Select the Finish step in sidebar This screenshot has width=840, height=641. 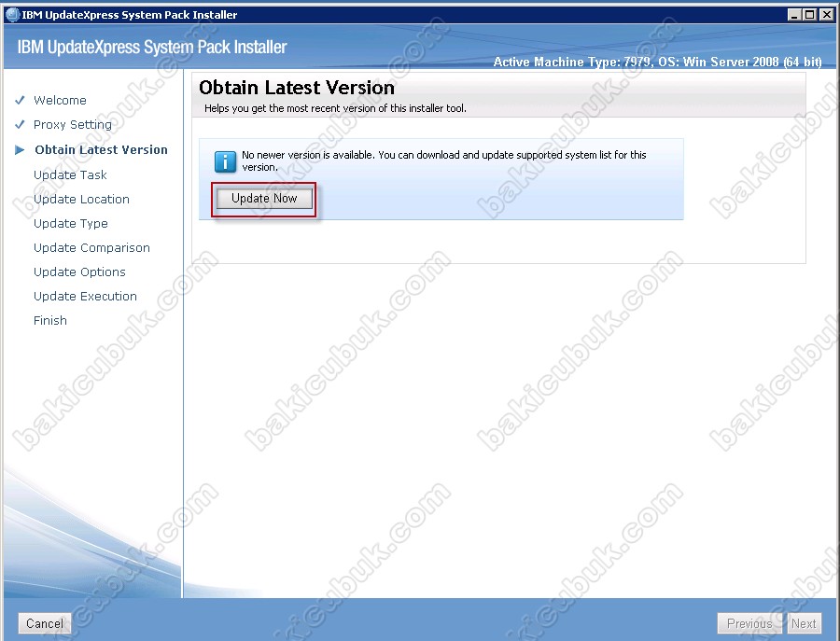49,320
